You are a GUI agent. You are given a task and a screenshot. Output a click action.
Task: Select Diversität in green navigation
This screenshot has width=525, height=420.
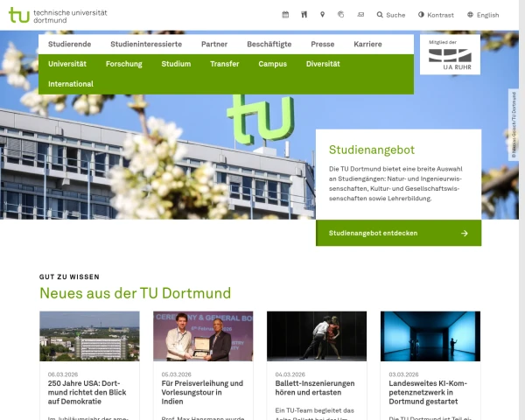click(x=323, y=64)
